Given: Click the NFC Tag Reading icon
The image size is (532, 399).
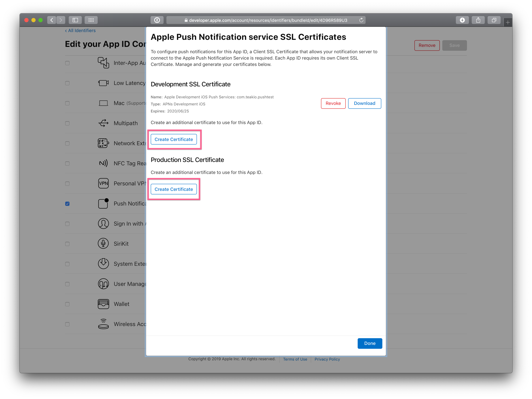Looking at the screenshot, I should click(x=103, y=163).
